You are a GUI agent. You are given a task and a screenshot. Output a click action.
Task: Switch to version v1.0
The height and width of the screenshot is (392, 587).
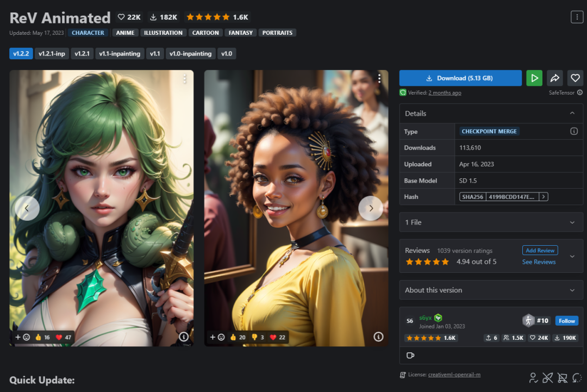click(x=227, y=53)
